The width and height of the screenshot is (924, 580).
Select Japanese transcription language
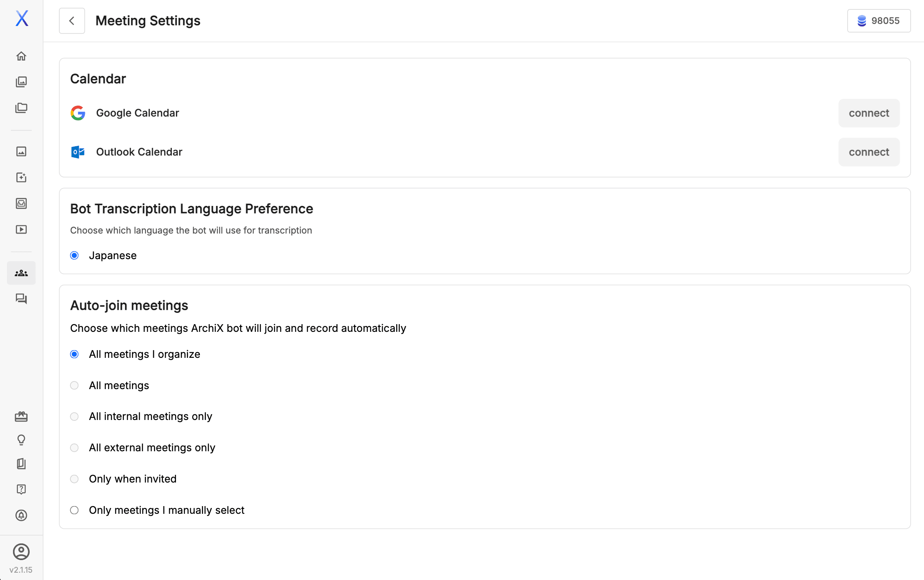click(74, 255)
